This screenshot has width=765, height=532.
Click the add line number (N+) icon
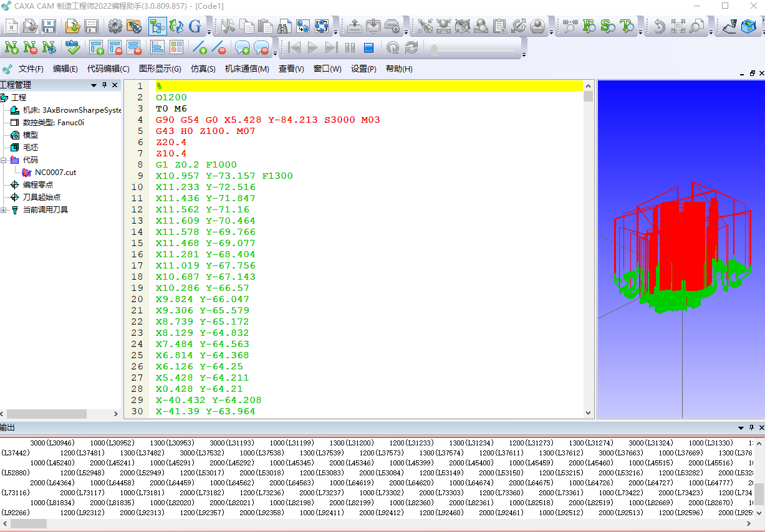(x=11, y=47)
